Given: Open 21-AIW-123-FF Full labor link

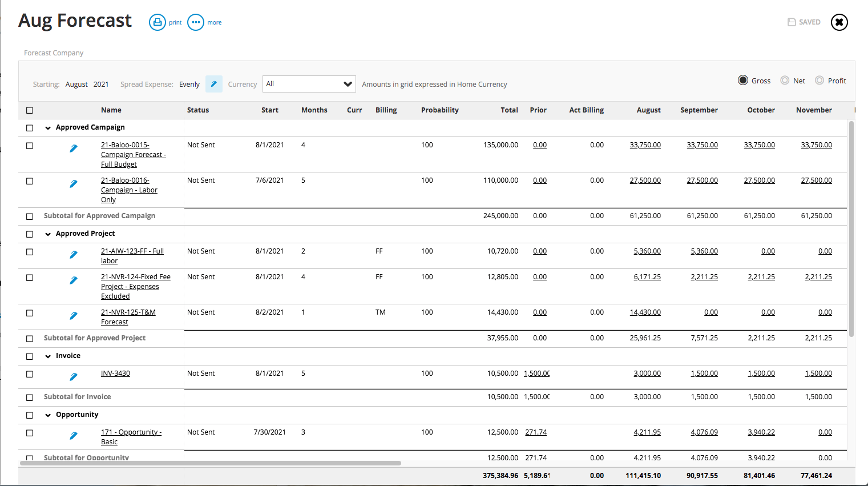Looking at the screenshot, I should click(132, 256).
